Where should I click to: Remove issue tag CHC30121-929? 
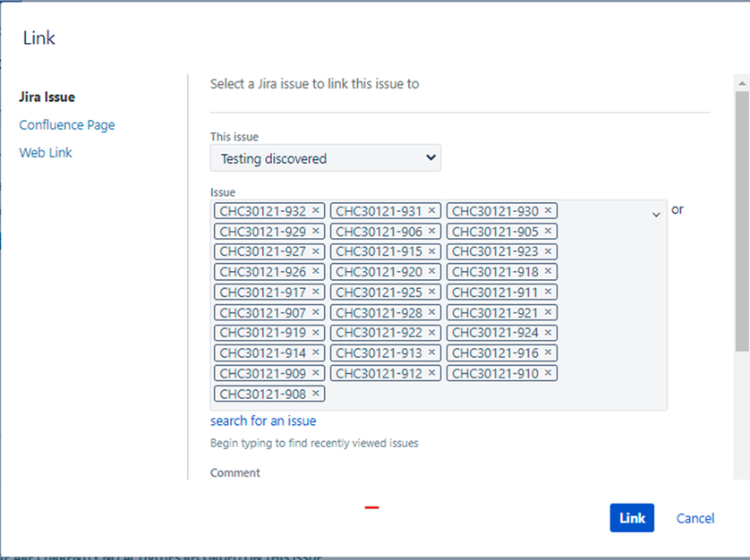[316, 231]
